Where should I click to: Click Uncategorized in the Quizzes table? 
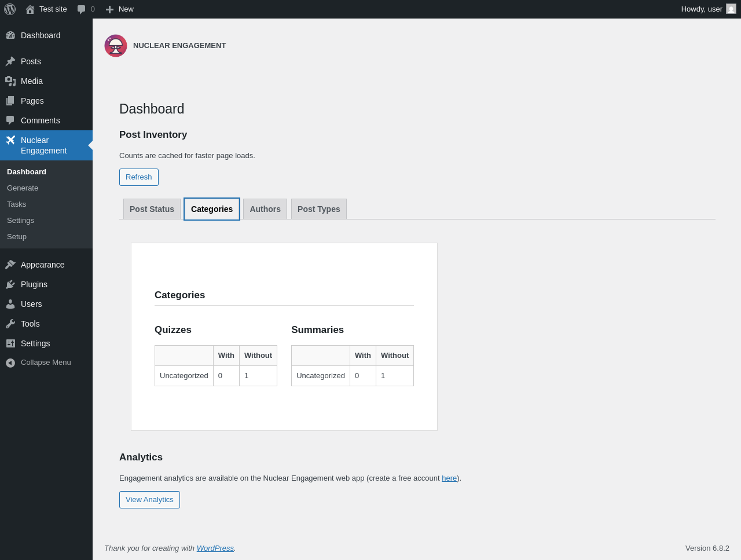[x=184, y=376]
